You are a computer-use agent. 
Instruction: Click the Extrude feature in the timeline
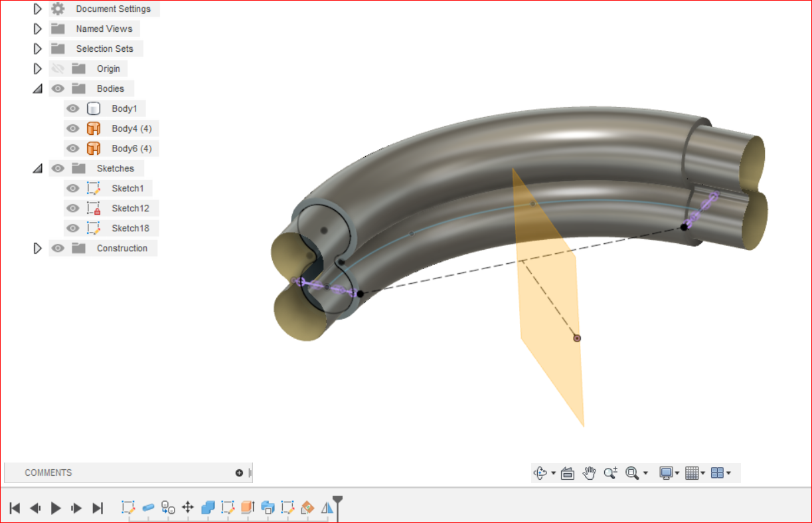coord(248,508)
